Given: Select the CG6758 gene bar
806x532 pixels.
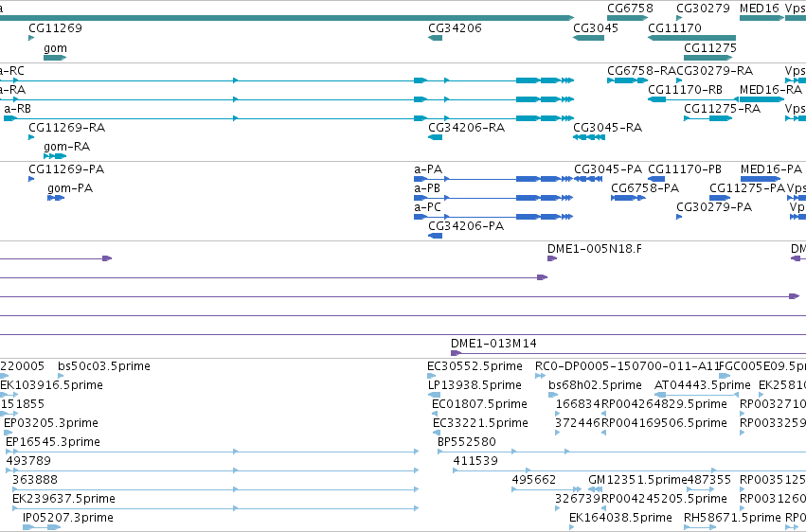Looking at the screenshot, I should 628,18.
